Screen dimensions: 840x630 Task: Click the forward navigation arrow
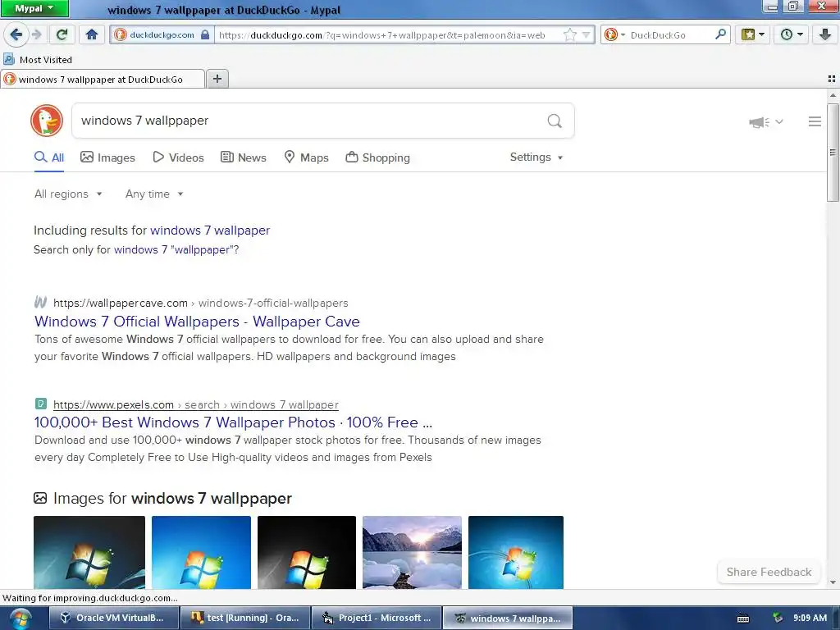click(36, 34)
